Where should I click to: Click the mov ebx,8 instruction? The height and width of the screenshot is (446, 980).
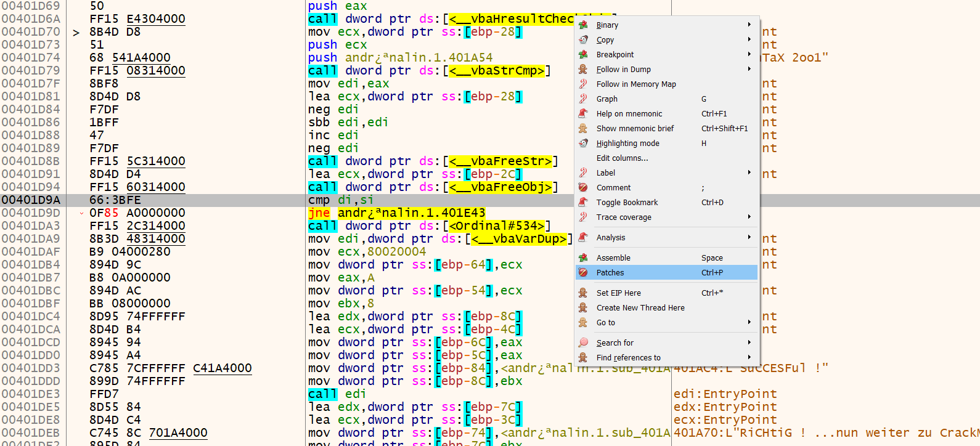(x=341, y=304)
